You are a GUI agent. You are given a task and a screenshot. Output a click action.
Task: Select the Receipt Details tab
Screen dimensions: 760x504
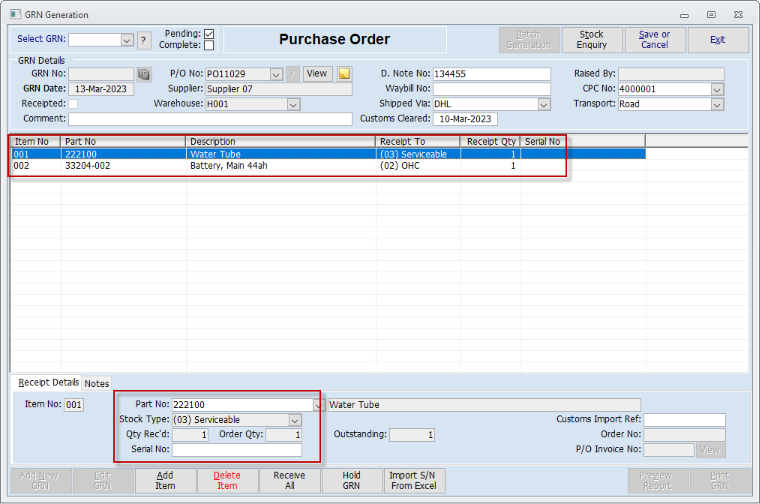48,382
